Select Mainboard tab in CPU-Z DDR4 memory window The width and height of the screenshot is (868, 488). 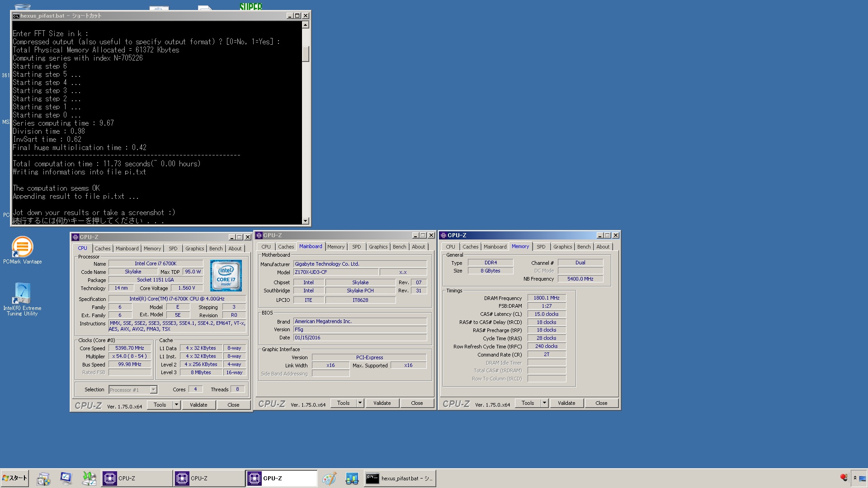coord(495,247)
